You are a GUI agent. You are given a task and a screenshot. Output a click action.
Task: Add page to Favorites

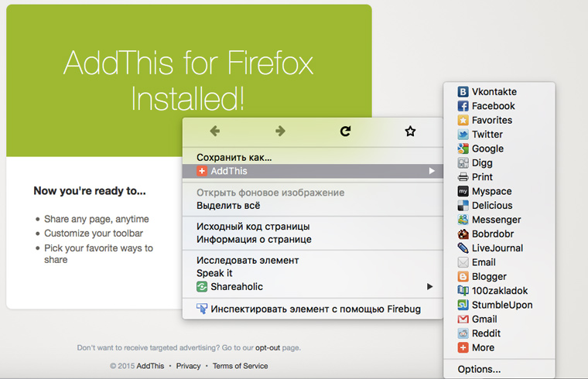click(x=499, y=121)
